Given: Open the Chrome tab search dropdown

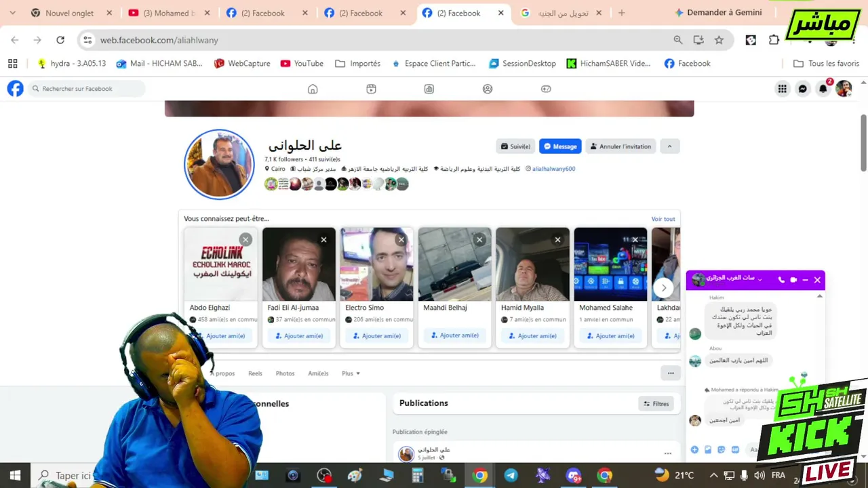Looking at the screenshot, I should pyautogui.click(x=12, y=13).
